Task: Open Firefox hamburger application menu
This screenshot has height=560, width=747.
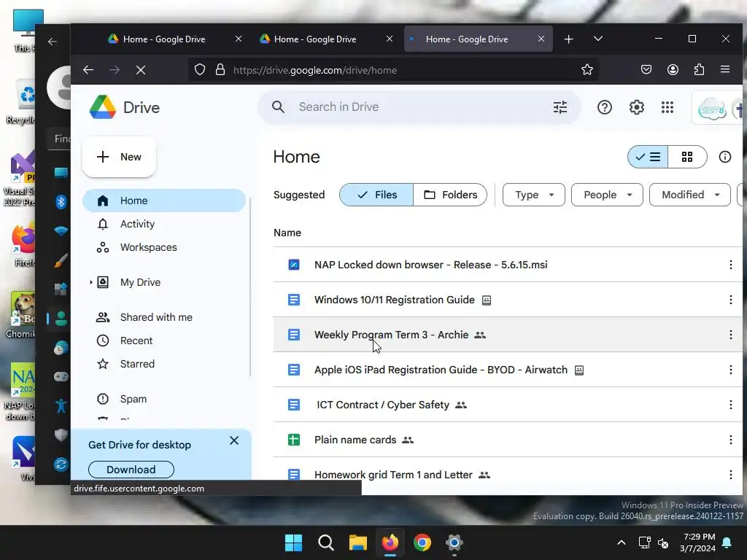Action: coord(725,70)
